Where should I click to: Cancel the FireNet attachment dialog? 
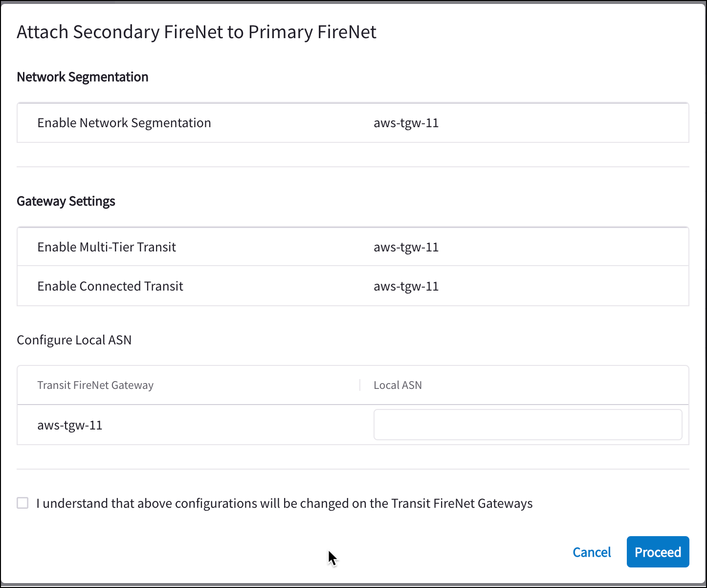click(592, 552)
